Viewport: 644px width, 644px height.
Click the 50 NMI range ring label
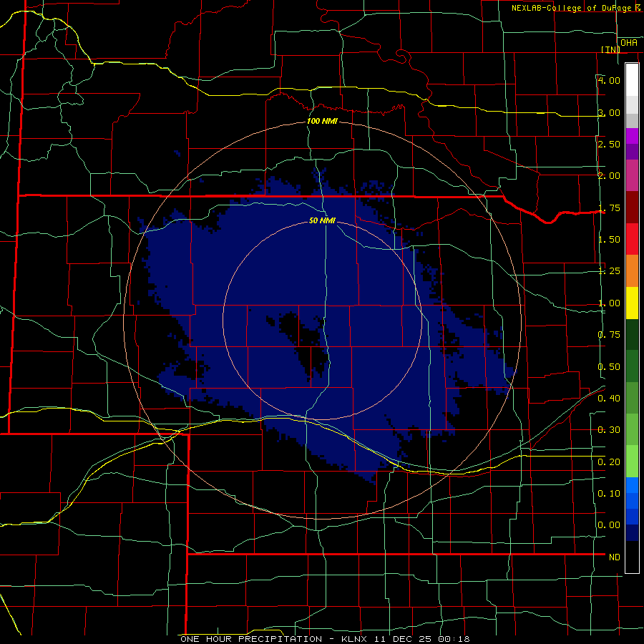pyautogui.click(x=323, y=220)
